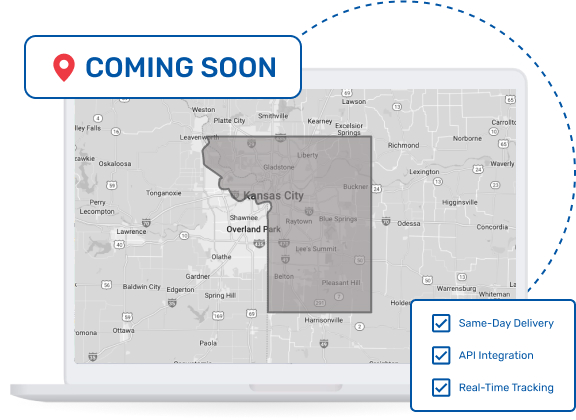
Task: Click the Tonganoxie label
Action: tap(163, 193)
